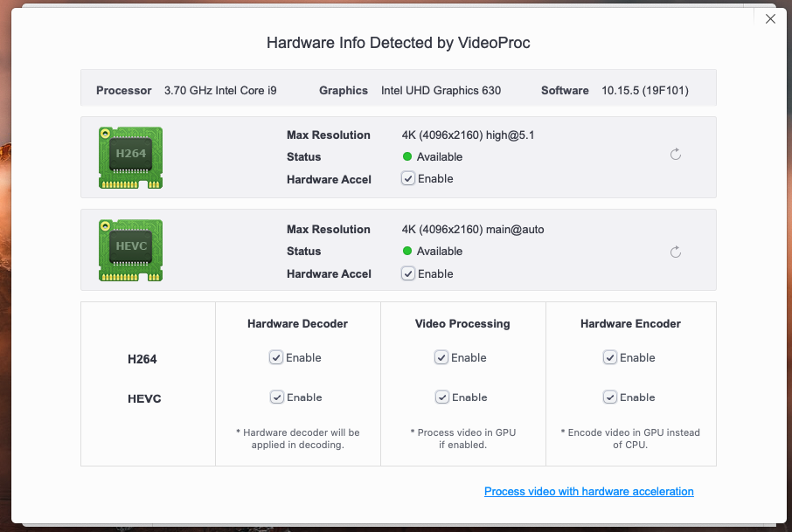Click H264 max resolution high@5.1 value

pos(468,135)
